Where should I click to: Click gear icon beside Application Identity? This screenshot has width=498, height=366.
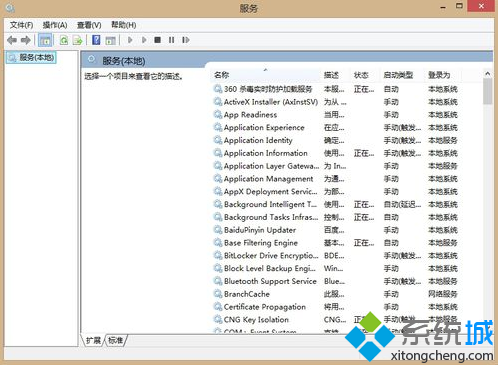218,140
